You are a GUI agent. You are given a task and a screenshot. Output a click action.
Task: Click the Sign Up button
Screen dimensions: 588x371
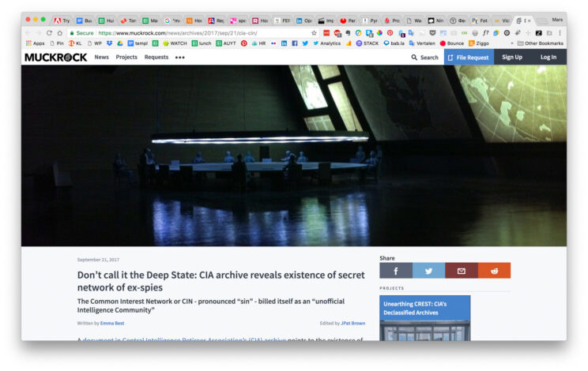512,58
